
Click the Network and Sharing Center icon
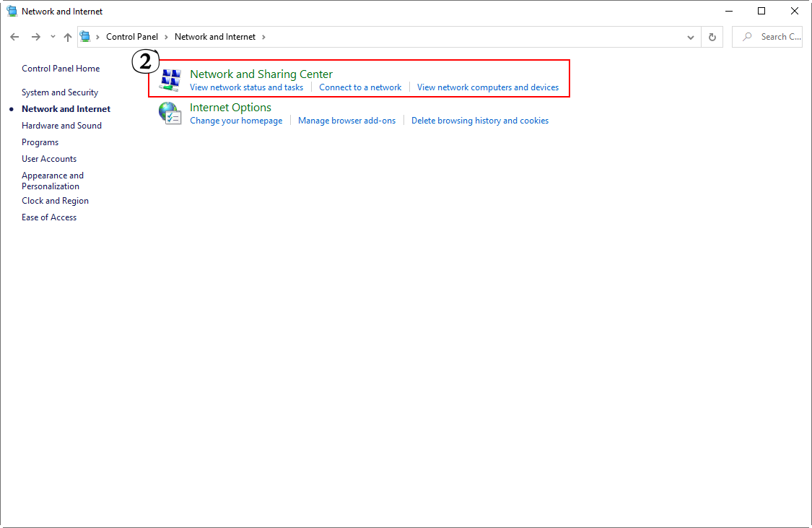click(x=170, y=80)
